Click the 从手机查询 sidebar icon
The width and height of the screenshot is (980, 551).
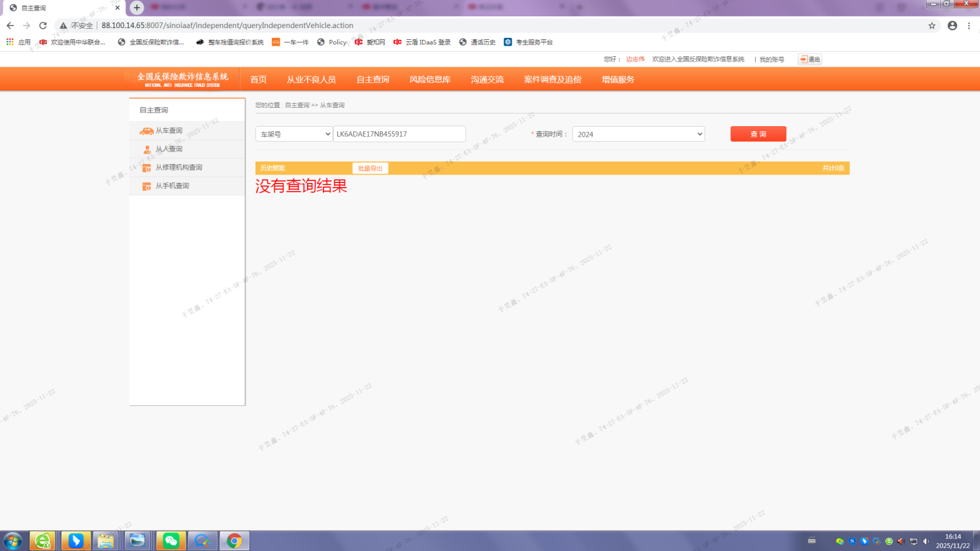(147, 186)
